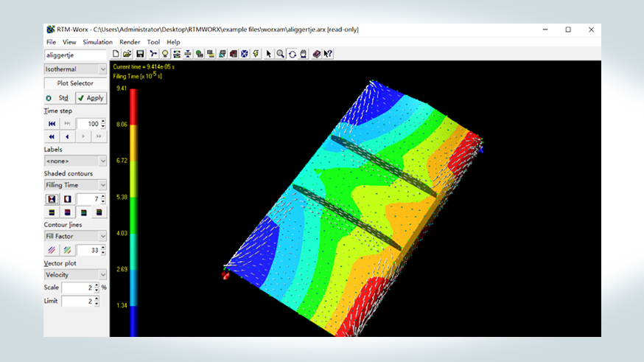Viewport: 644px width, 362px height.
Task: Expand the Isothermal dropdown
Action: coord(75,69)
